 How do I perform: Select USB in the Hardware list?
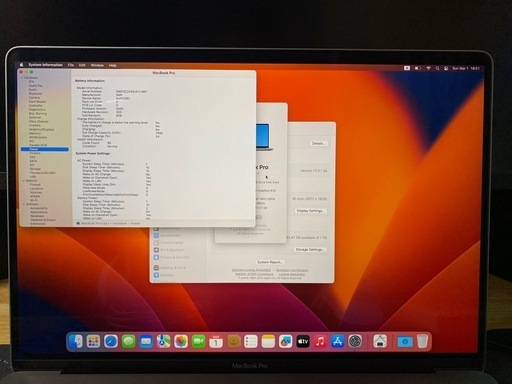click(x=33, y=177)
